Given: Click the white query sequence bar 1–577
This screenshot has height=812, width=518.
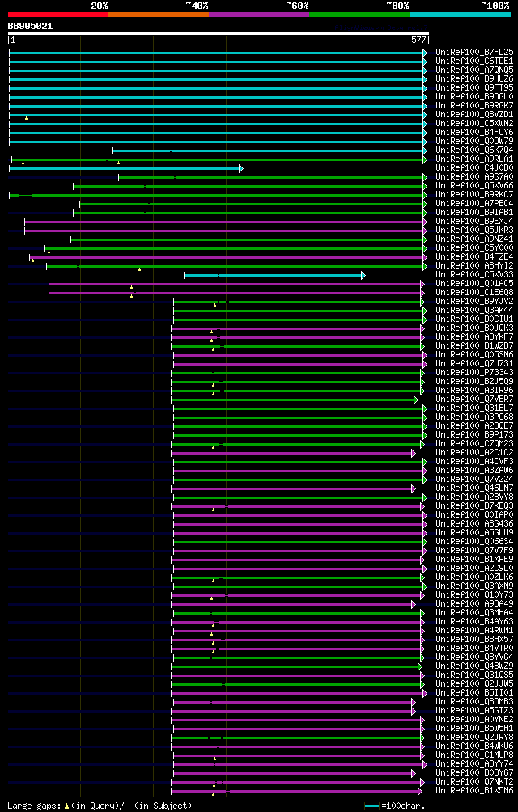Looking at the screenshot, I should [x=218, y=33].
